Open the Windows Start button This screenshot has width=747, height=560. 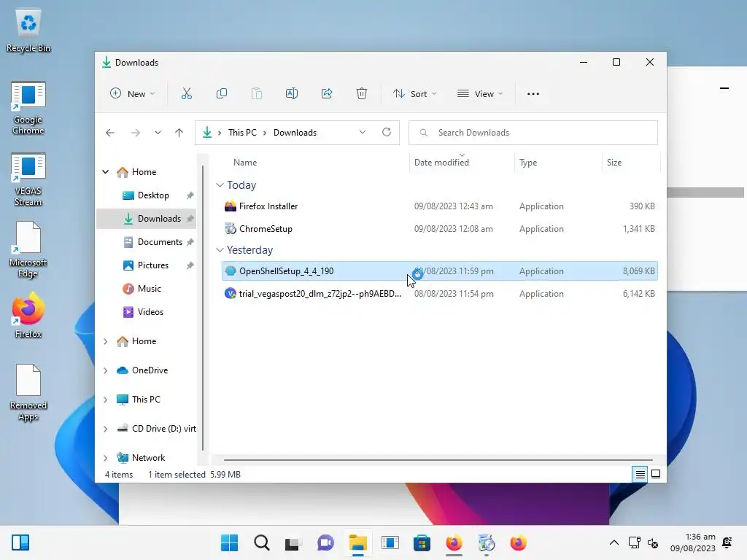[229, 542]
